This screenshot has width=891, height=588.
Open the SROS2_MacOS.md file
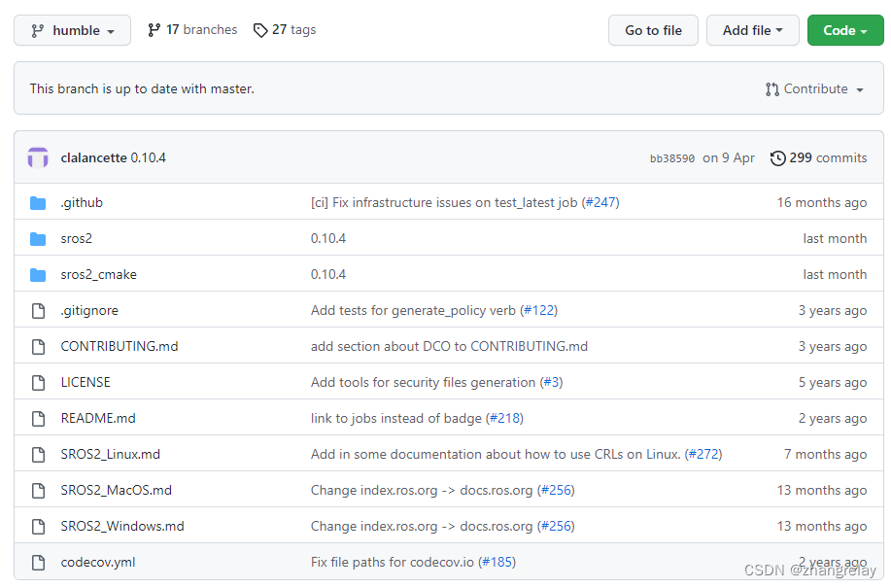(116, 490)
